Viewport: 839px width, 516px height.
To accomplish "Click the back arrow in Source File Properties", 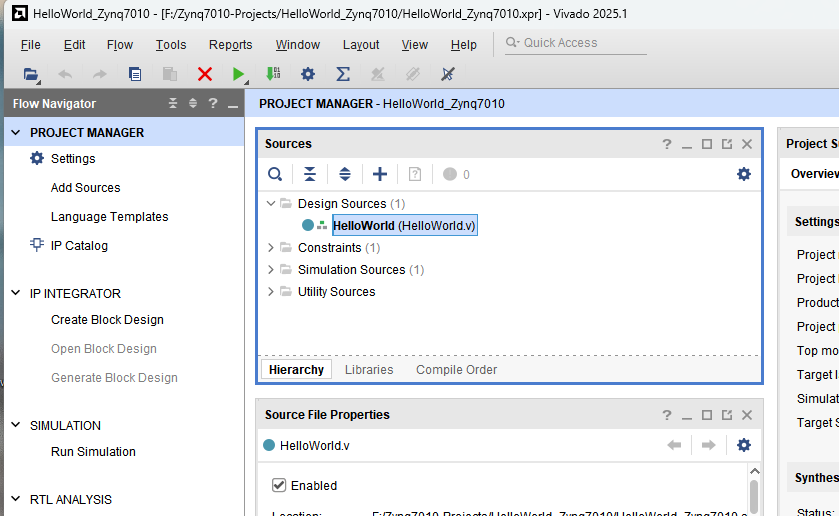I will pos(674,445).
